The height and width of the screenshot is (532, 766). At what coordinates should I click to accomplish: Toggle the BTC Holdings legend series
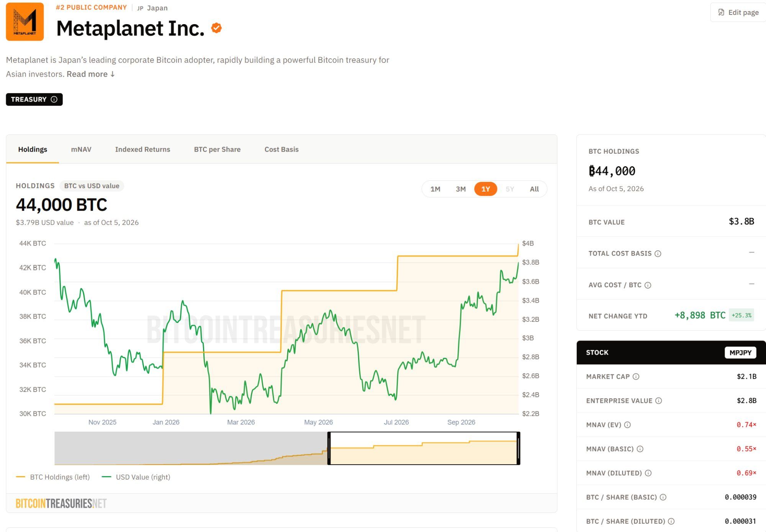[x=53, y=477]
